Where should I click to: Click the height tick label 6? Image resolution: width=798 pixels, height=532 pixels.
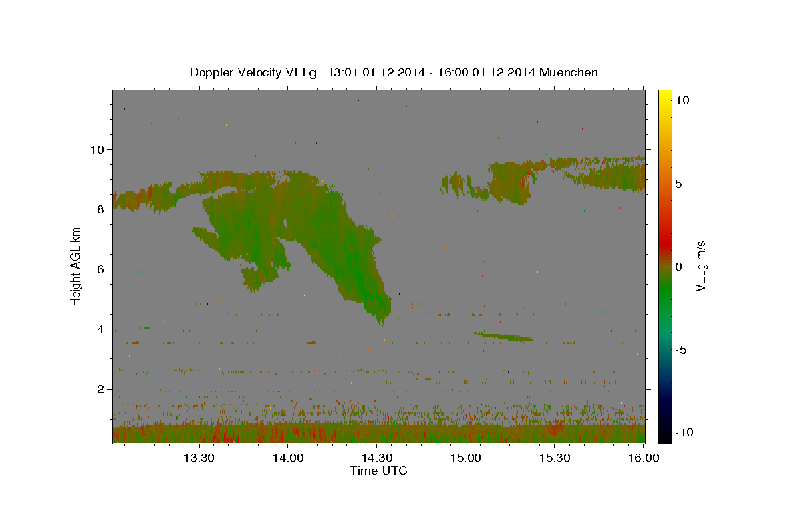coord(102,269)
